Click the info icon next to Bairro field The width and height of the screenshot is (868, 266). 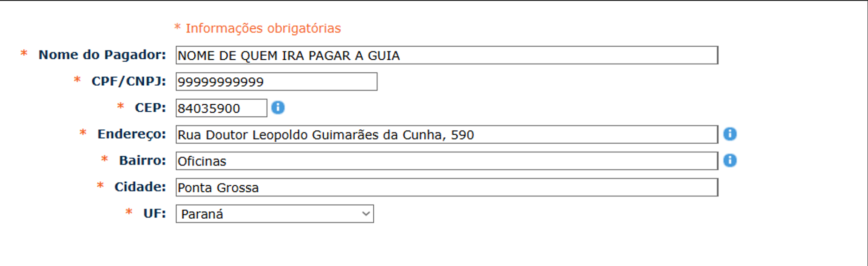pyautogui.click(x=730, y=160)
